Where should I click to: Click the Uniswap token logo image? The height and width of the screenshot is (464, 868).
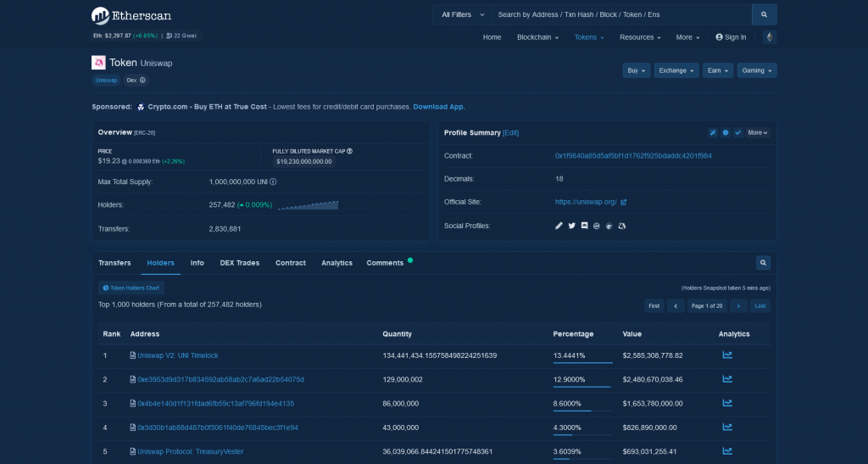point(98,63)
